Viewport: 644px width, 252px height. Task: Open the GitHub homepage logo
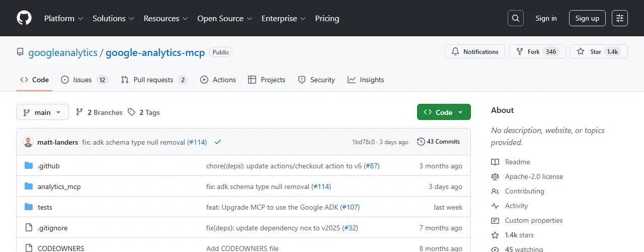pyautogui.click(x=24, y=18)
